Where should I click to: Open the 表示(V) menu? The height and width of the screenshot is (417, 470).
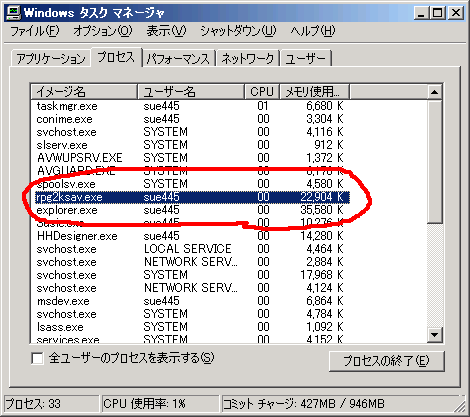(x=166, y=31)
